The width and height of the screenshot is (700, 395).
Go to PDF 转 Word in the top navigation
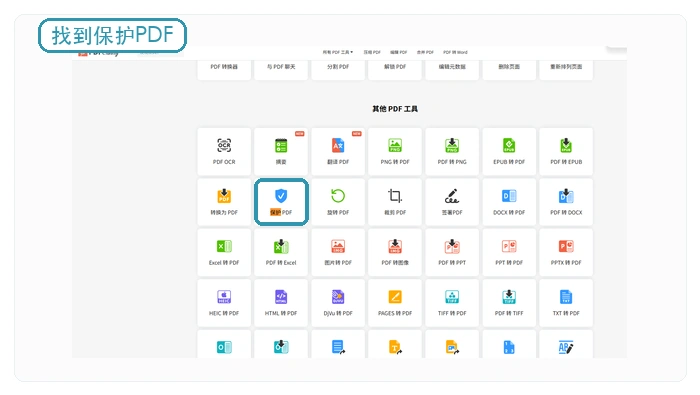click(x=455, y=52)
